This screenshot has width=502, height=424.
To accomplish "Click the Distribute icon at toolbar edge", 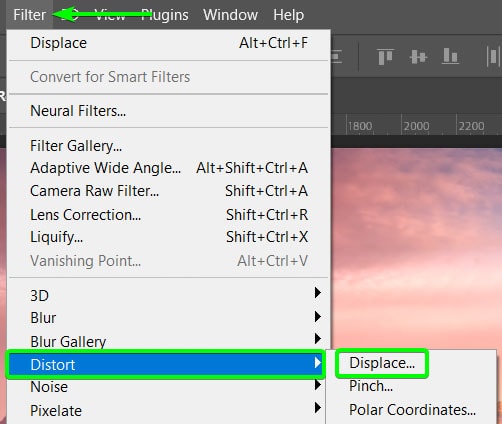I will click(494, 56).
